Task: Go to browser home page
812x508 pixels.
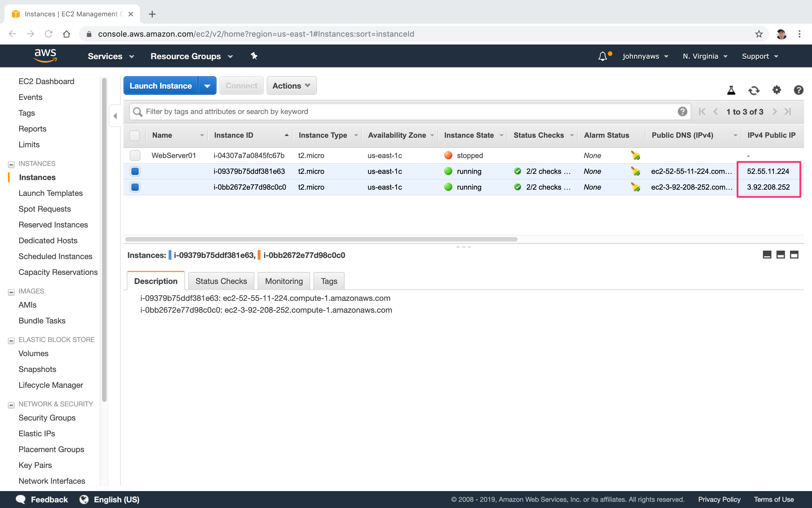Action: [67, 34]
